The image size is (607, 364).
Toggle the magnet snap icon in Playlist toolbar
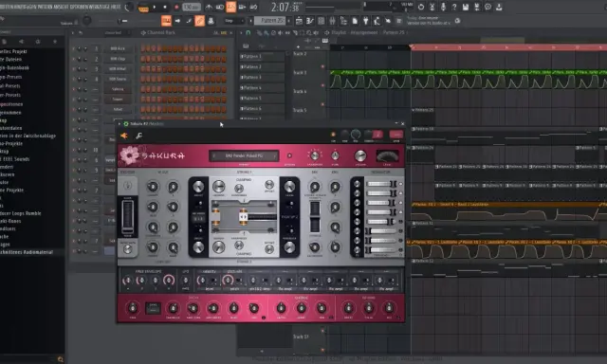(248, 33)
